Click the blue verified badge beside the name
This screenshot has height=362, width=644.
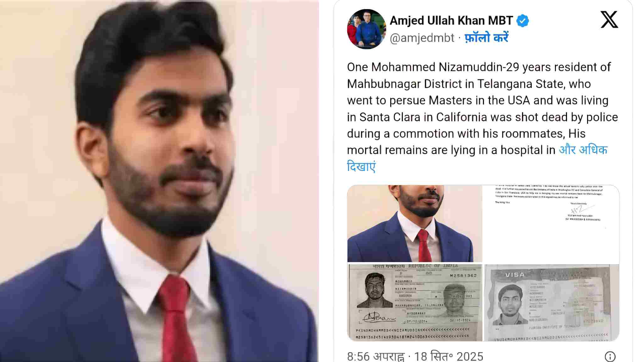(523, 21)
